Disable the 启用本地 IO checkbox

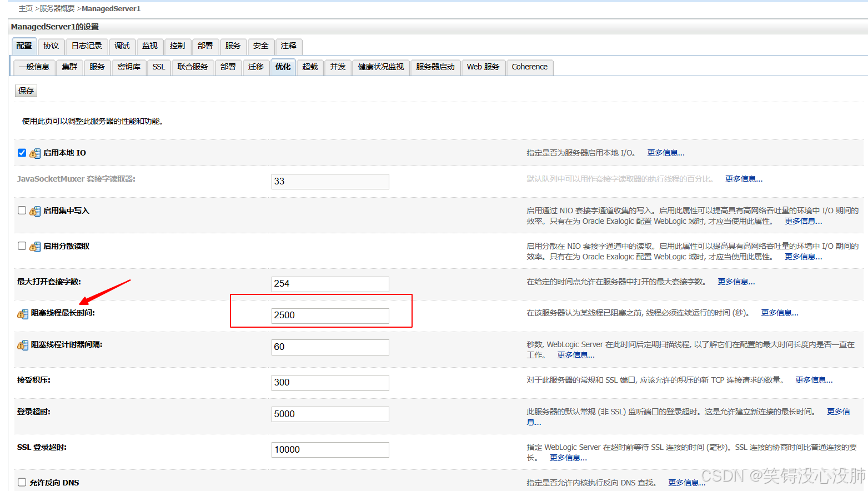point(21,152)
